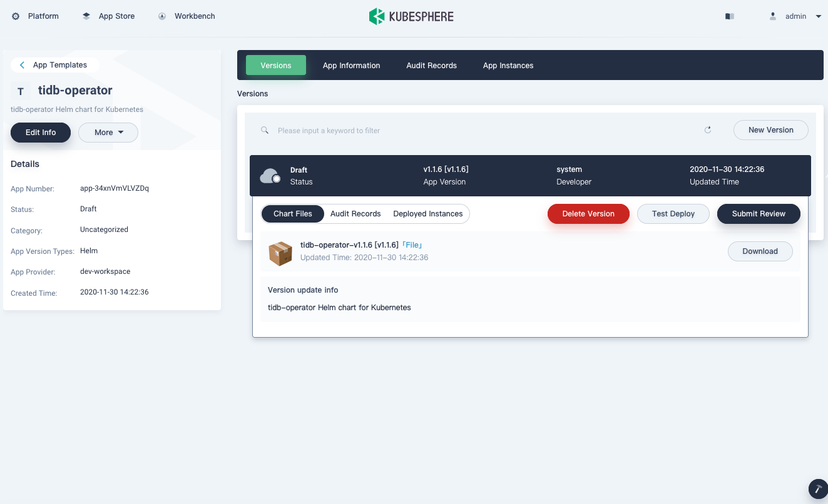Go back to App Templates
Image resolution: width=828 pixels, height=504 pixels.
click(54, 65)
